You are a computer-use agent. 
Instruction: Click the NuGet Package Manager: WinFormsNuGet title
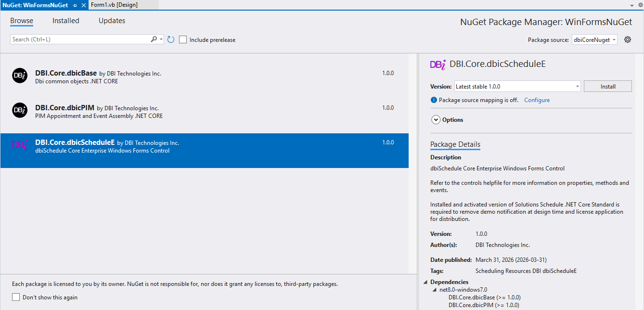coord(546,22)
